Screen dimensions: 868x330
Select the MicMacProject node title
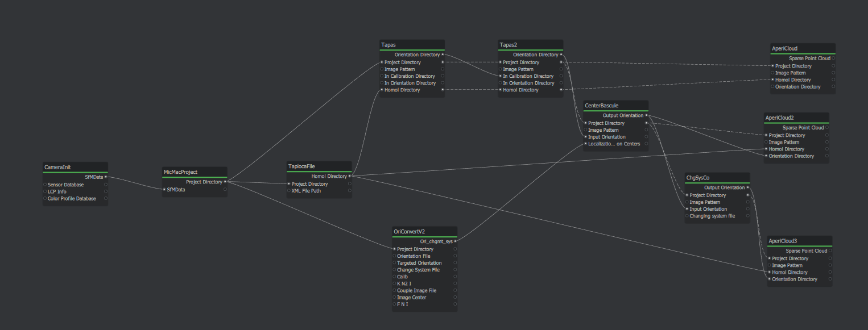tap(195, 172)
